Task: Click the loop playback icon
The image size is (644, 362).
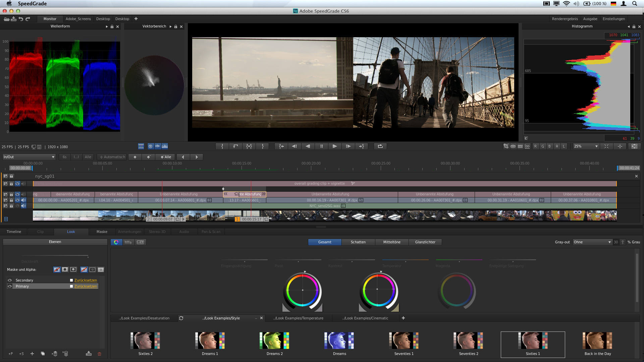Action: point(380,146)
